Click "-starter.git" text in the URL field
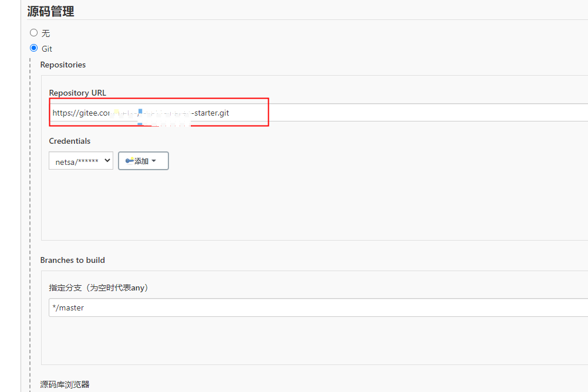 [x=210, y=113]
